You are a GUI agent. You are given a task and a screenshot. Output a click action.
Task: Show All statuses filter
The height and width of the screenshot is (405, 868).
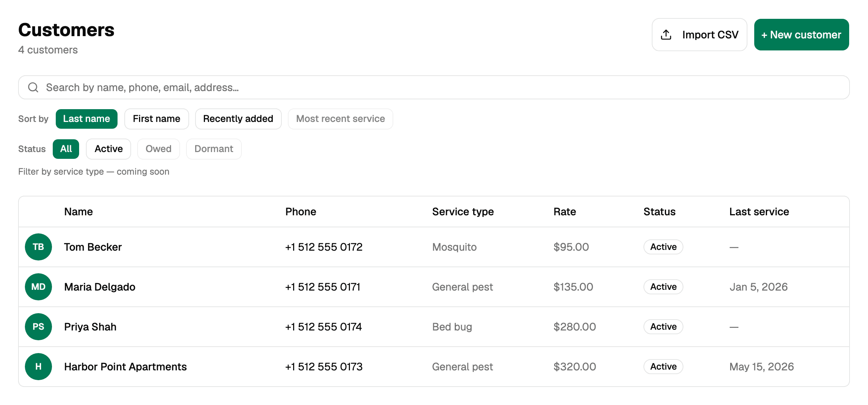point(66,149)
